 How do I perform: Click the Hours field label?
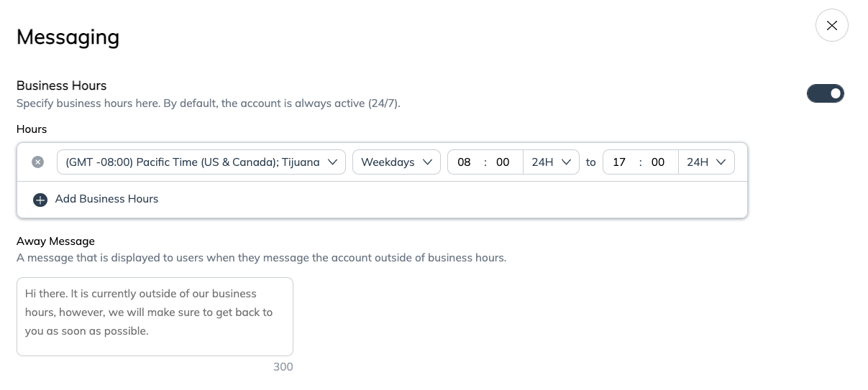[32, 129]
